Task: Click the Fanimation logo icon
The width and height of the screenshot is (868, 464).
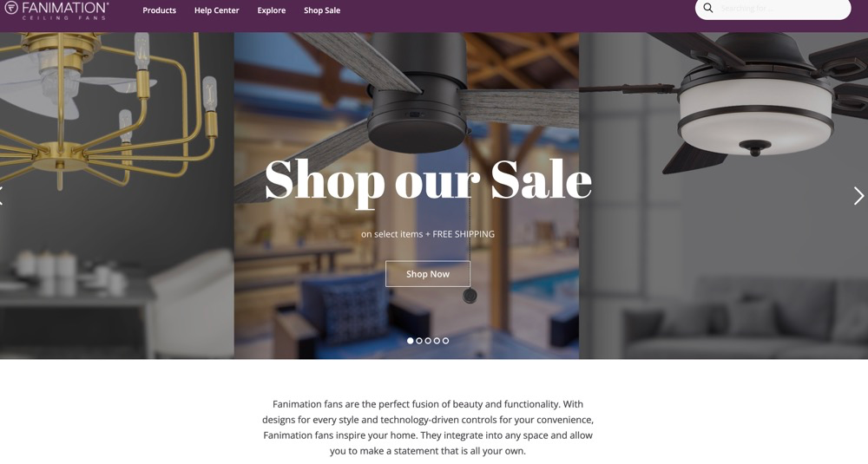Action: 11,7
